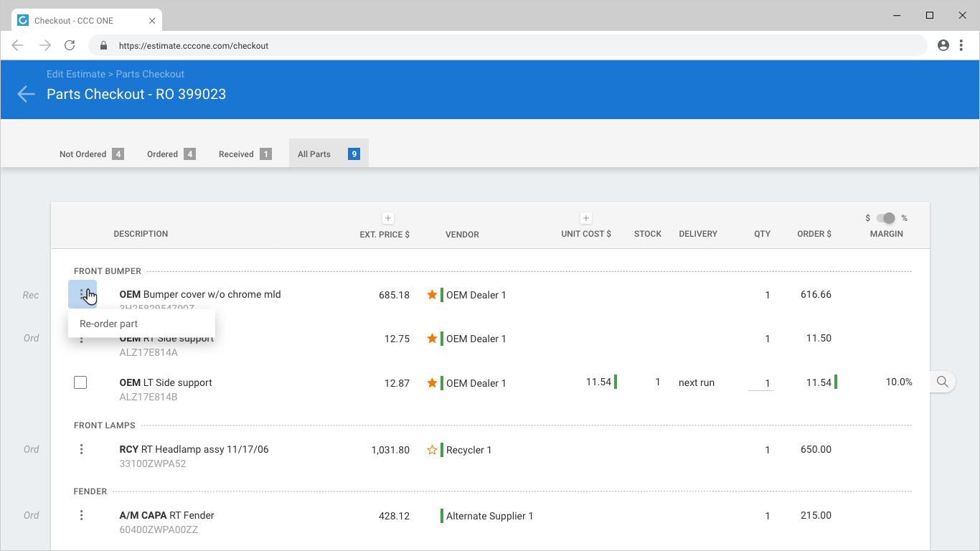Click the FRONT BUMPER section heading
This screenshot has width=980, height=551.
tap(108, 271)
